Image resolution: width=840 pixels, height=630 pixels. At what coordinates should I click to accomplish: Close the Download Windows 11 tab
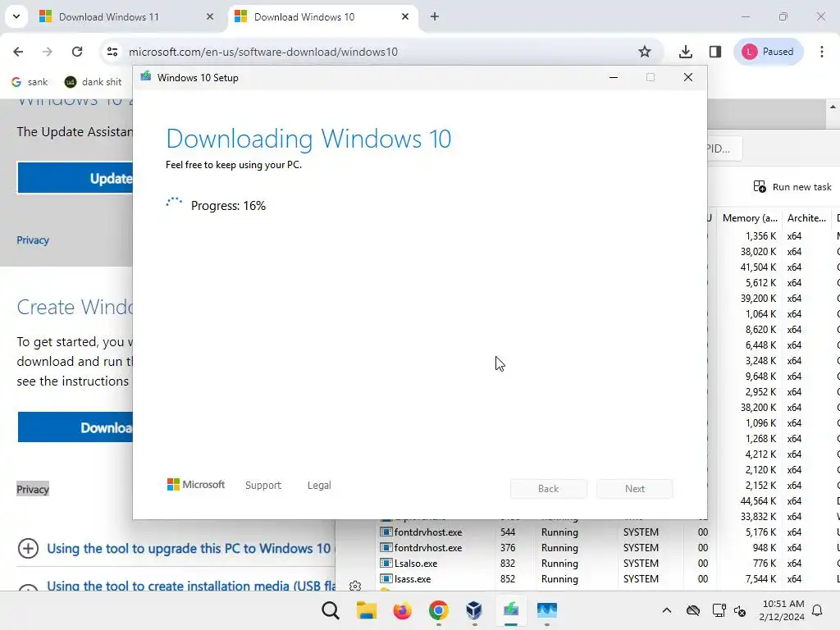(x=210, y=16)
